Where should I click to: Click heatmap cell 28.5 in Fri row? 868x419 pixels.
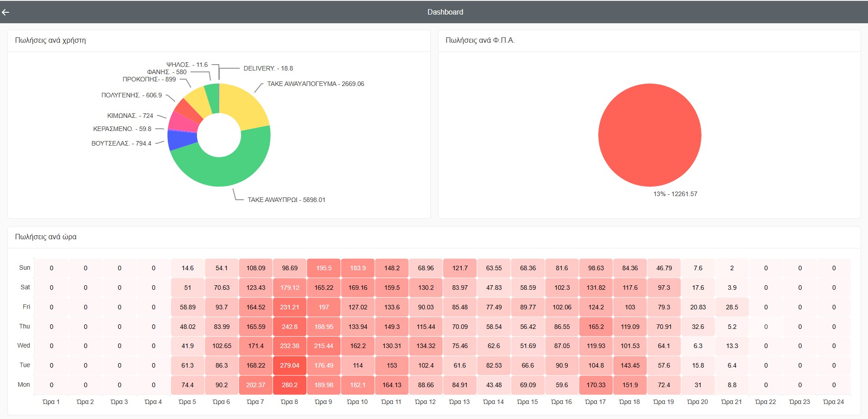click(732, 307)
